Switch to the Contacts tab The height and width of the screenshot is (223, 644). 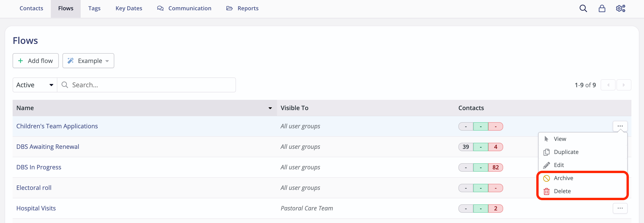(x=31, y=8)
